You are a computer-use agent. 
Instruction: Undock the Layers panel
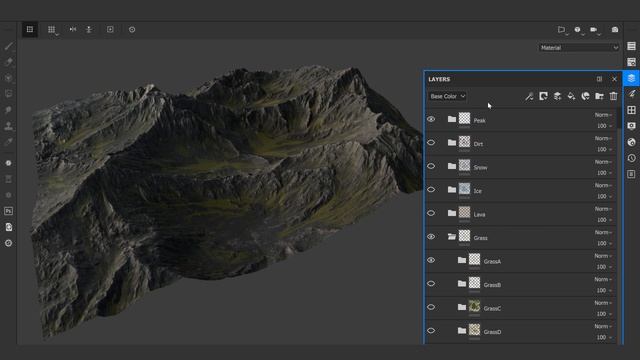599,79
